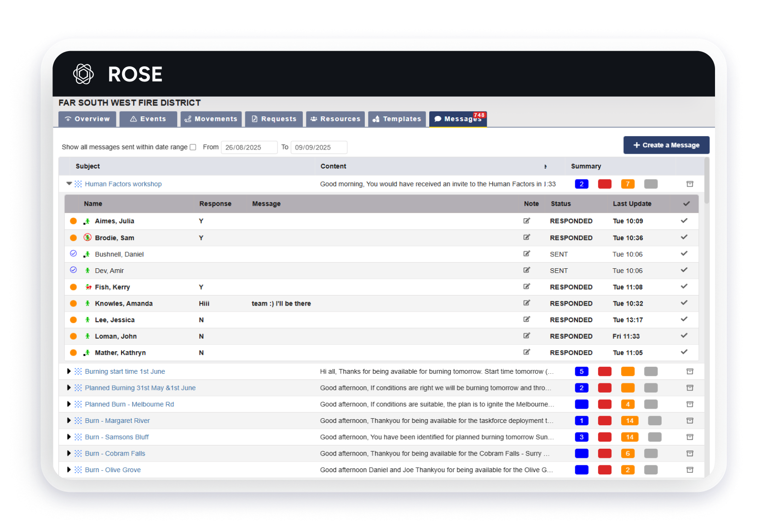
Task: Toggle the circled check beside Bushnell, Daniel
Action: [x=73, y=254]
